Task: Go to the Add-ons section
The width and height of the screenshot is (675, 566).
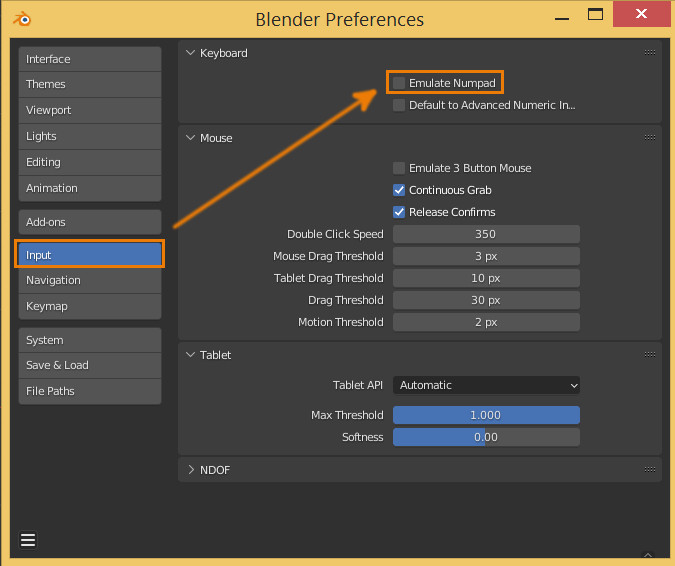Action: click(89, 222)
